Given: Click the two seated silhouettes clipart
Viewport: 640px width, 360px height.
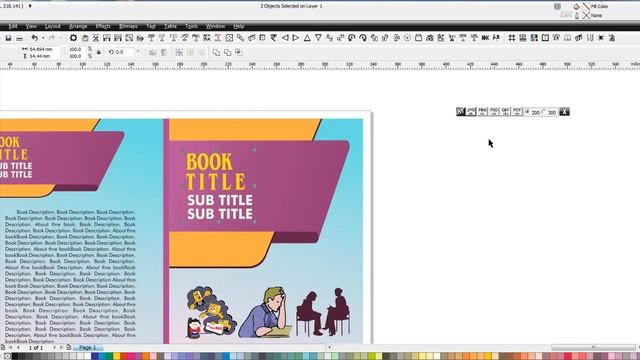Looking at the screenshot, I should coord(323,311).
